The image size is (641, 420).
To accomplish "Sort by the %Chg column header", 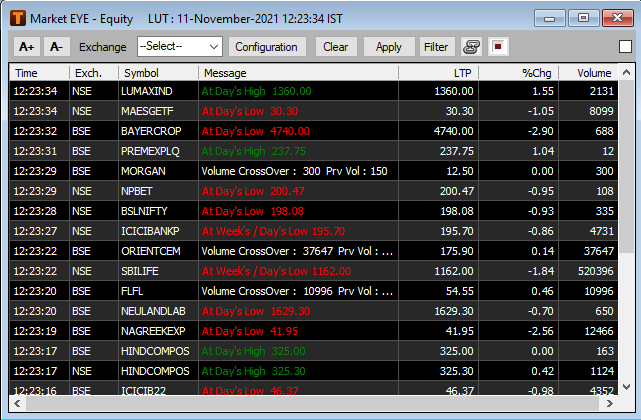I will tap(518, 73).
